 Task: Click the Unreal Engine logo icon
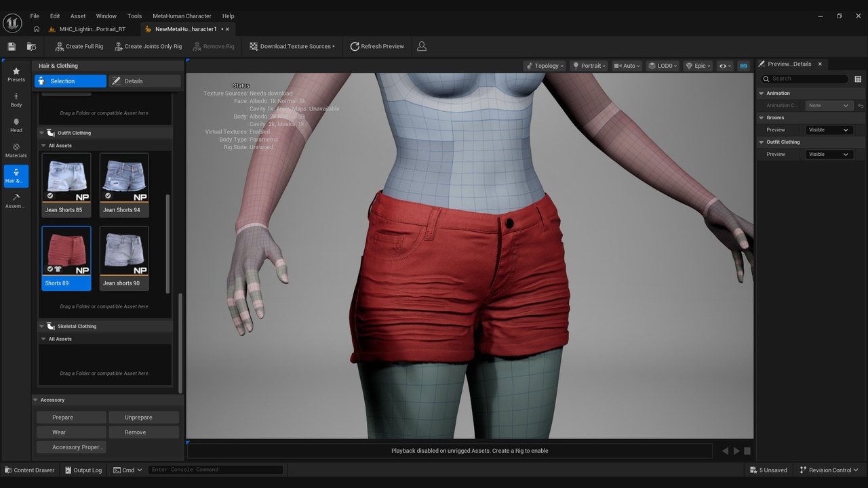12,23
